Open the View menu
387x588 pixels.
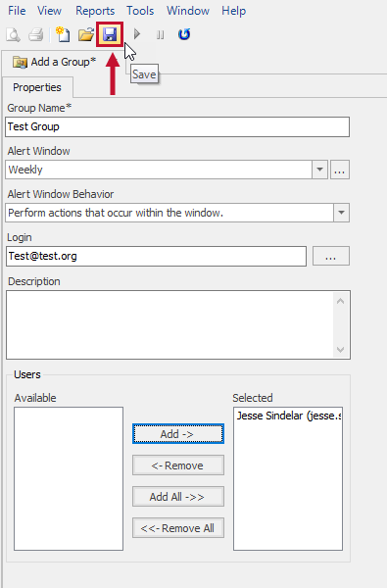(49, 11)
